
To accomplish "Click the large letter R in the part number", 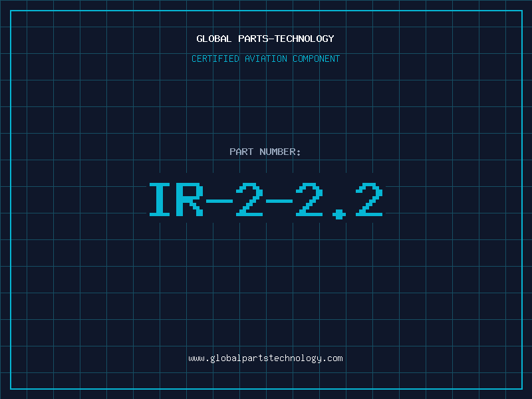I will click(190, 199).
